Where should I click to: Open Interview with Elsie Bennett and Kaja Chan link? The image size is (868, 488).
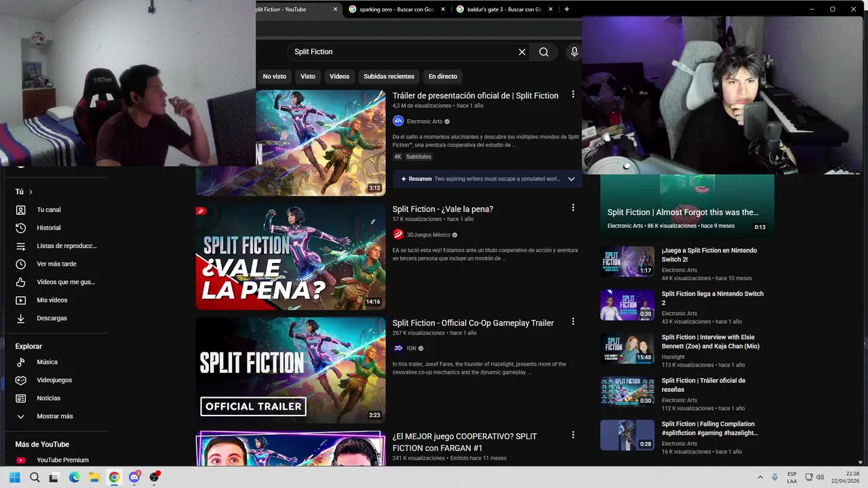coord(712,342)
